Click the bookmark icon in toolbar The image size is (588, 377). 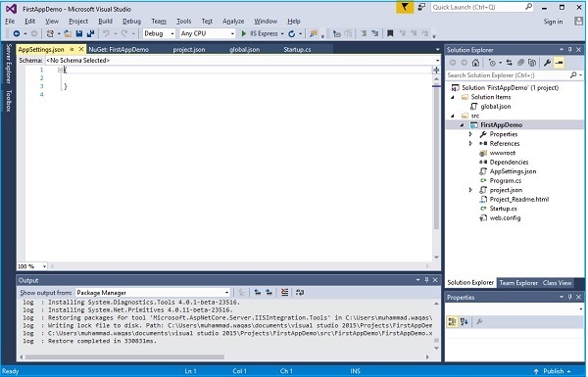tap(390, 33)
